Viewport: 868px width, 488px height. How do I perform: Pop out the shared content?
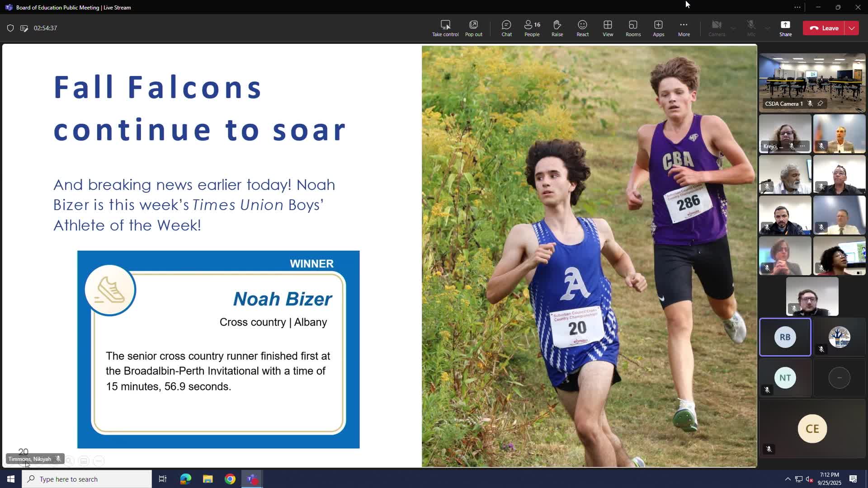(473, 28)
